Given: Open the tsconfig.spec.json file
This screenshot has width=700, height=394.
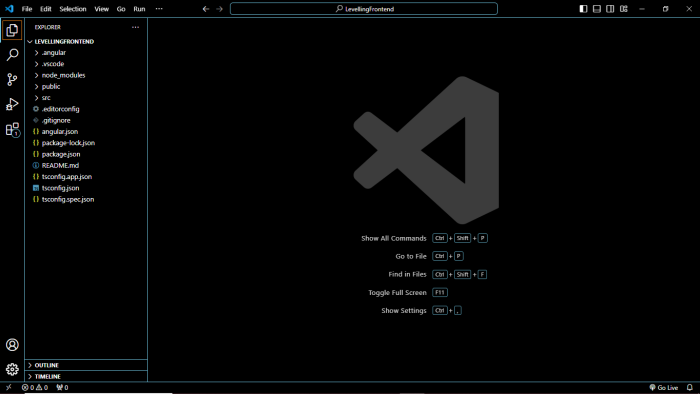Looking at the screenshot, I should [86, 199].
